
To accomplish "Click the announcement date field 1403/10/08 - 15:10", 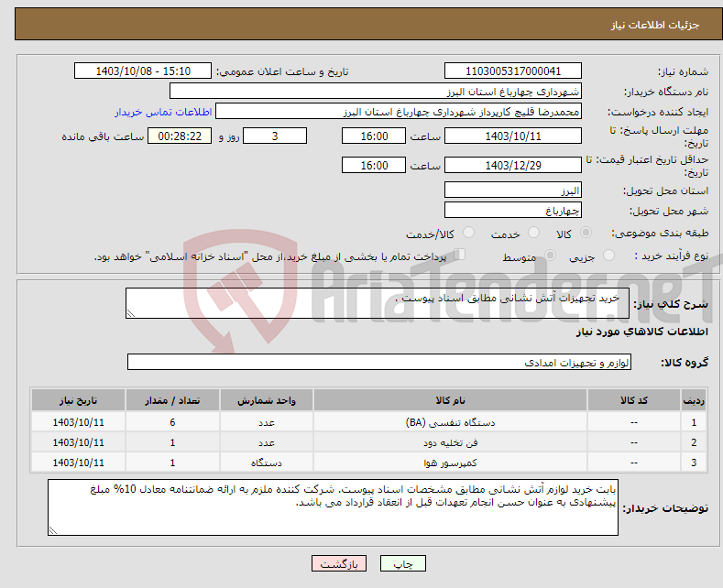I will coord(143,71).
